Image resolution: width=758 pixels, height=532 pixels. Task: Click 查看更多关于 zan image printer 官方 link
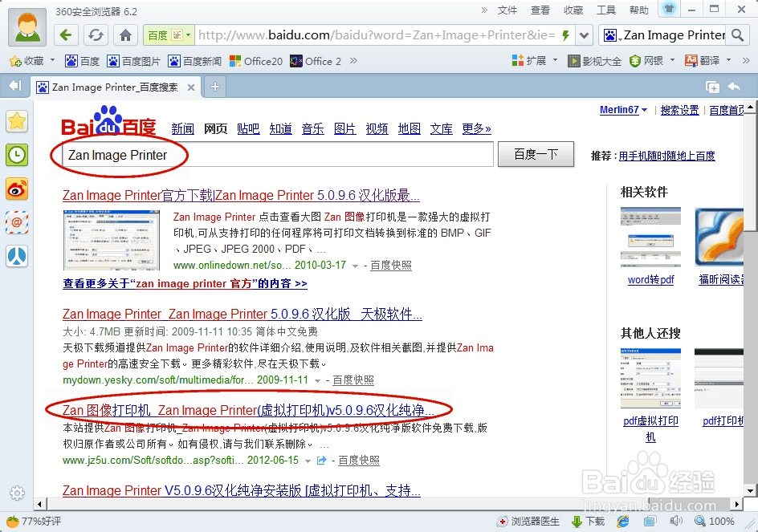tap(185, 283)
